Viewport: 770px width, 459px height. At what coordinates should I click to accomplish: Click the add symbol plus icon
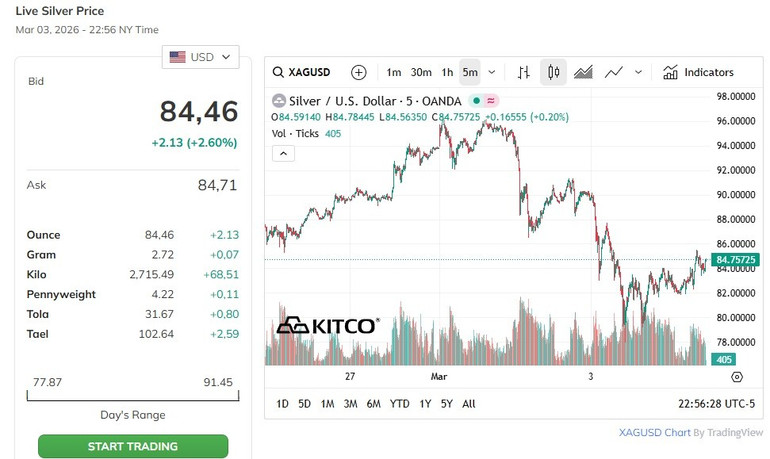(x=359, y=72)
